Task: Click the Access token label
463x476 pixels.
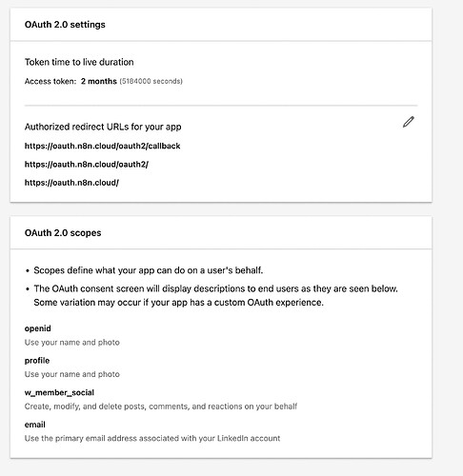Action: click(x=50, y=81)
